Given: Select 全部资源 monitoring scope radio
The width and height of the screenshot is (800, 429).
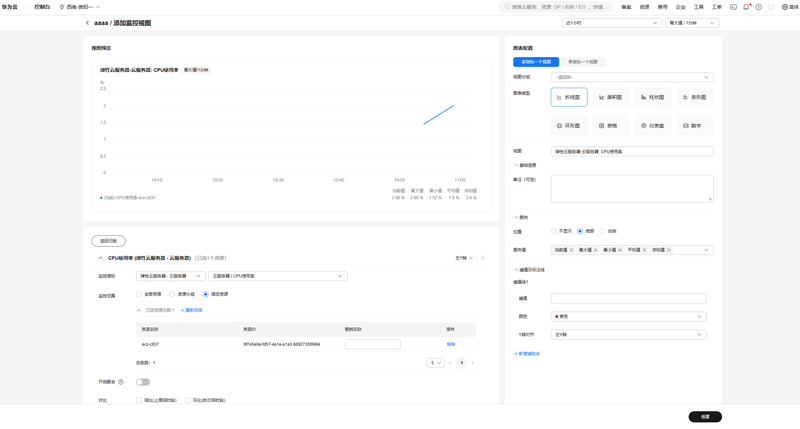Looking at the screenshot, I should pyautogui.click(x=139, y=294).
